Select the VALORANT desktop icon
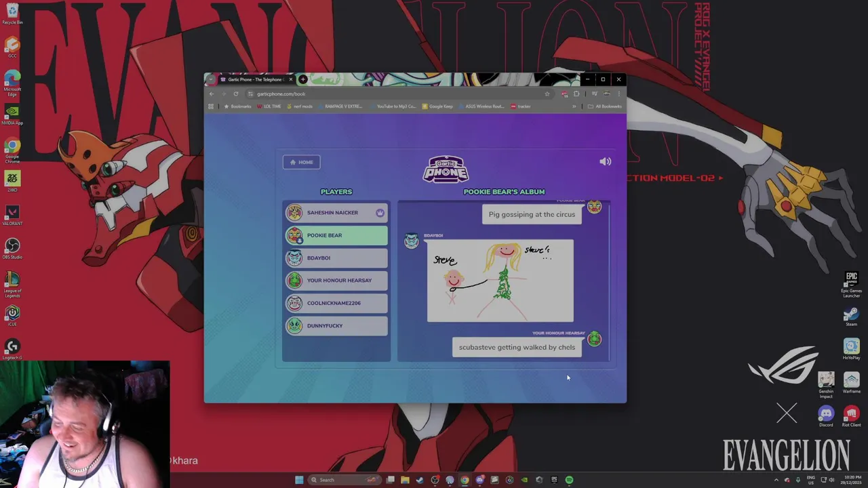Viewport: 868px width, 488px height. coord(12,215)
